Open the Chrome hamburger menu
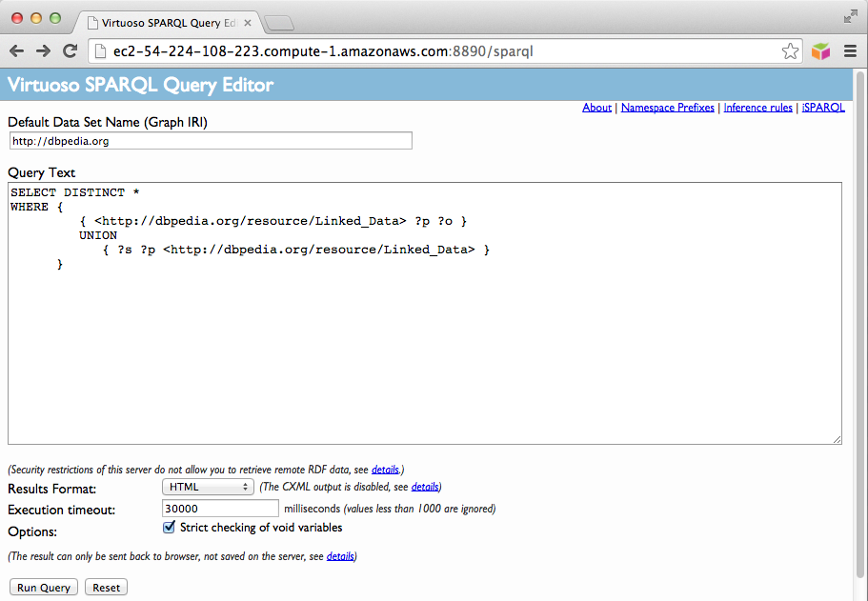 pos(850,51)
